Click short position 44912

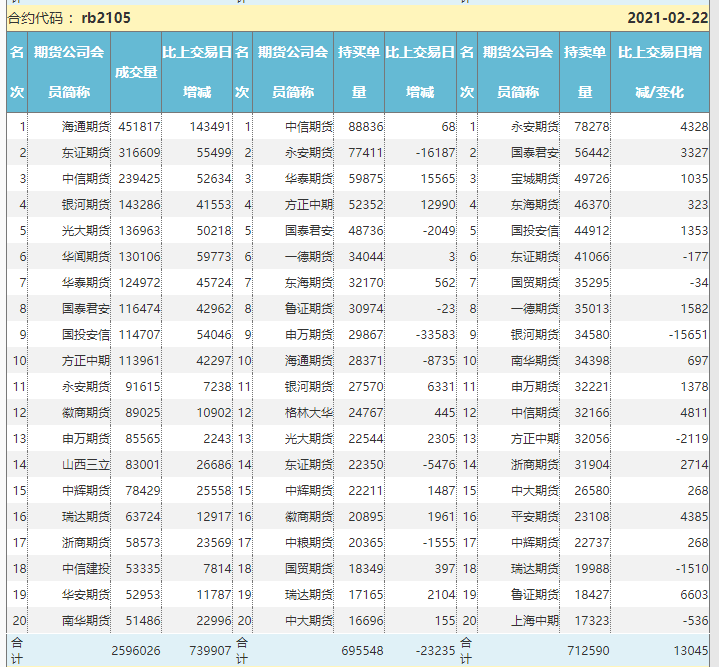(x=592, y=231)
